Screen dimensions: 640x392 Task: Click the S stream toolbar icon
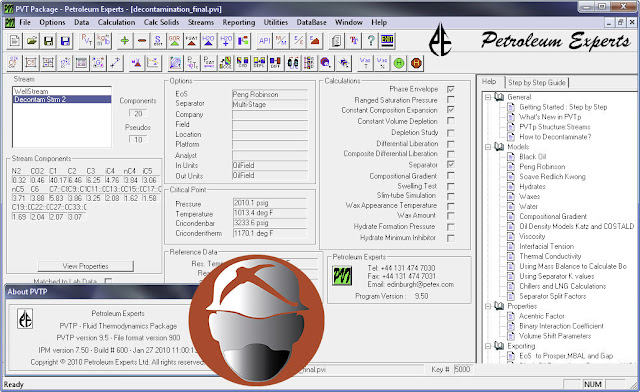point(158,41)
